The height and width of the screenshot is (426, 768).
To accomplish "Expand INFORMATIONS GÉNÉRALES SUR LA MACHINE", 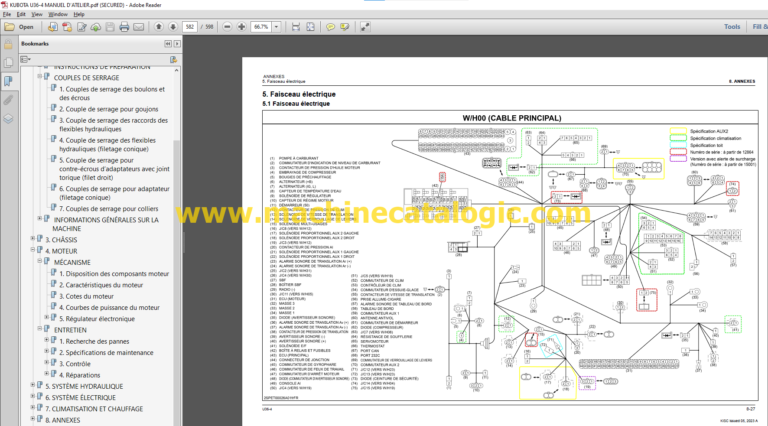I will [40, 219].
